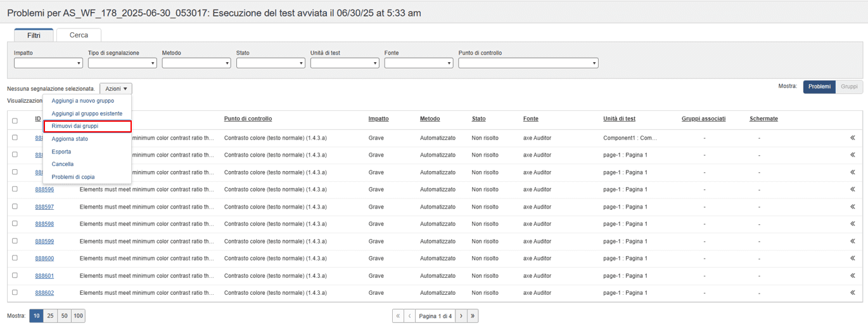Switch to the Cerca tab
This screenshot has height=336, width=868.
pyautogui.click(x=79, y=35)
